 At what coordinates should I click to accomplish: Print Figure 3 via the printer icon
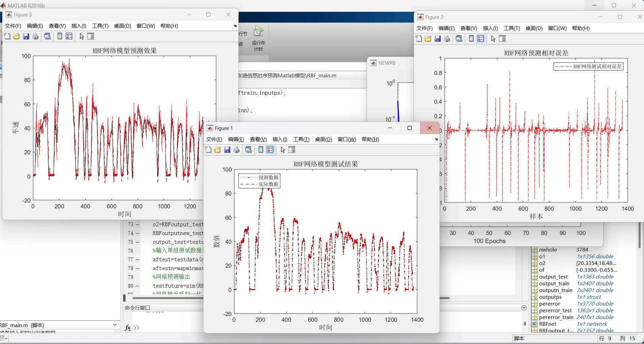(35, 36)
